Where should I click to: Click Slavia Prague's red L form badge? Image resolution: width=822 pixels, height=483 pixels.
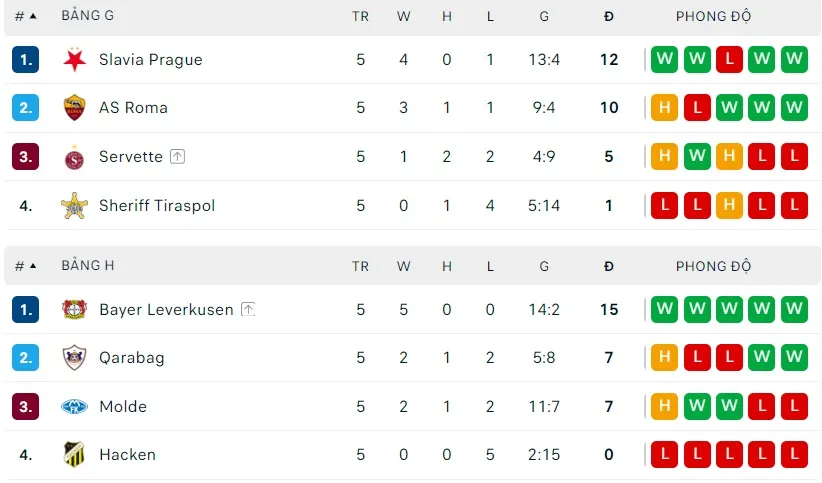pos(730,60)
